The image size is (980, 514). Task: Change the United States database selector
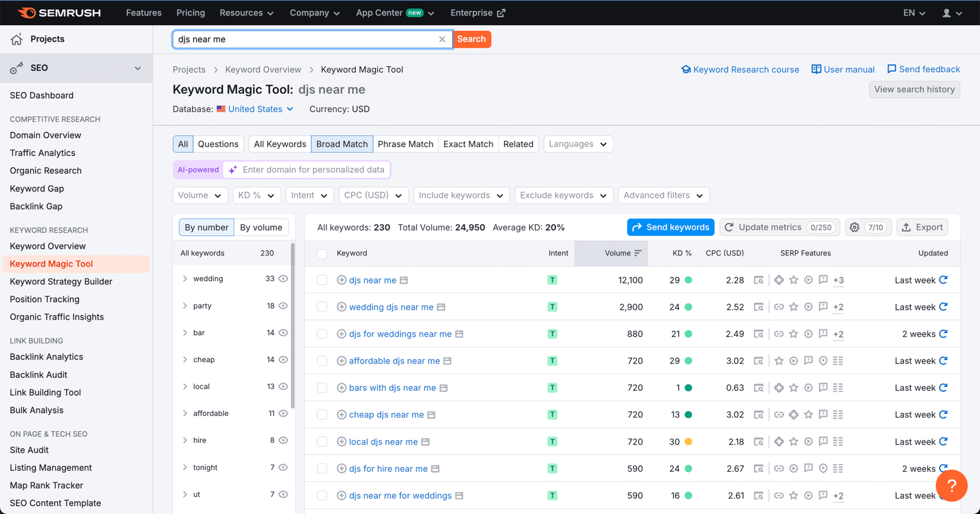tap(255, 109)
